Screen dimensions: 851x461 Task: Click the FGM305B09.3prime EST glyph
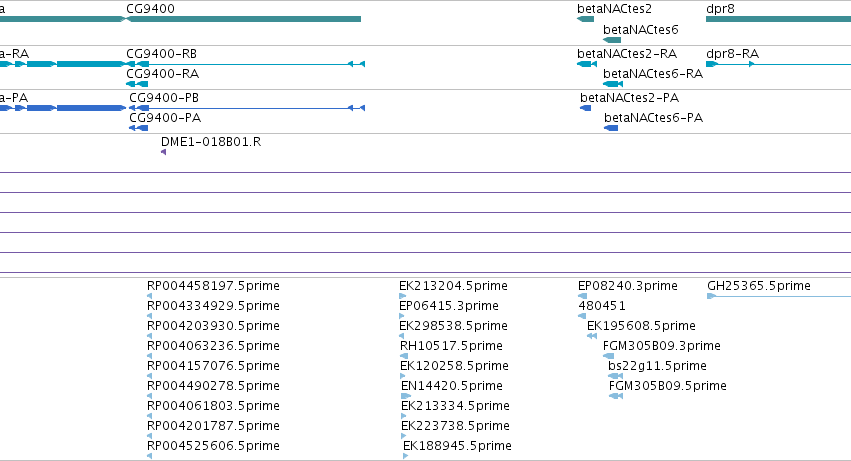coord(608,356)
